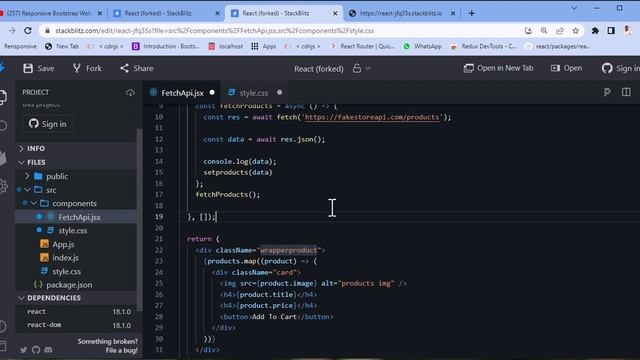Click the react-dom dependency entry

coord(79,325)
